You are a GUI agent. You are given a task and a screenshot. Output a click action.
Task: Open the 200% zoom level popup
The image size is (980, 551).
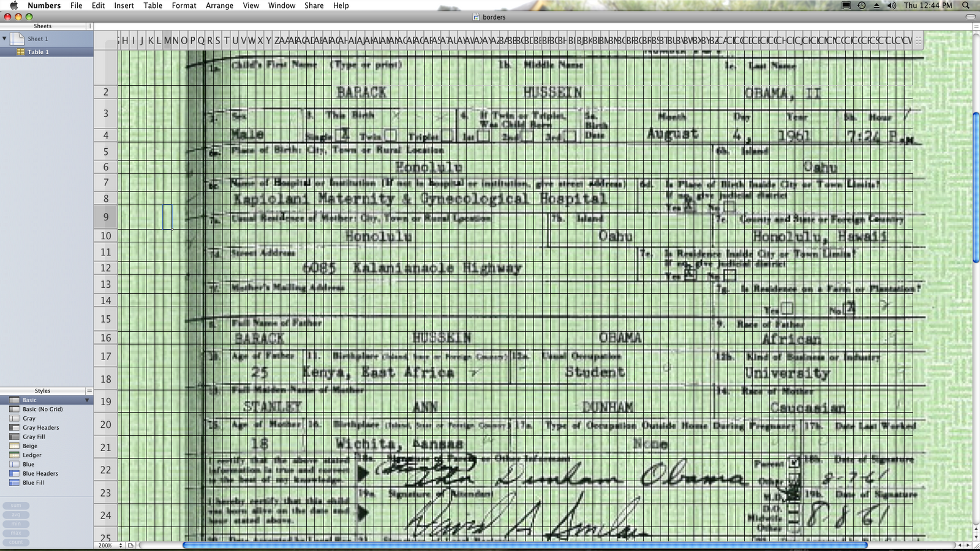110,545
